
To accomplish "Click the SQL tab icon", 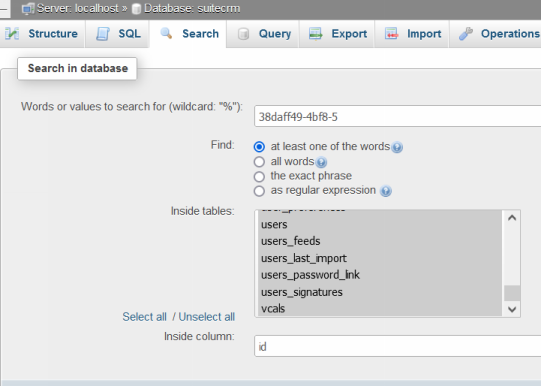I will pos(103,34).
